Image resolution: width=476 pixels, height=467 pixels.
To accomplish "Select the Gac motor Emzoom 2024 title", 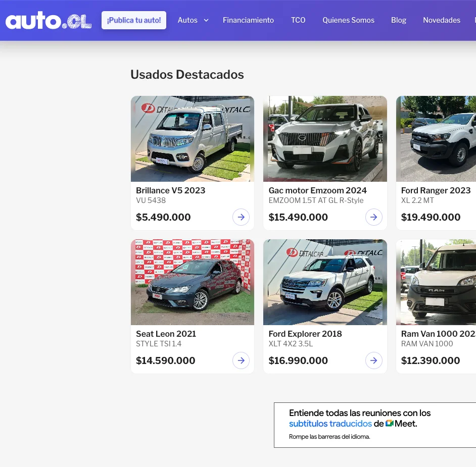I will coord(317,190).
